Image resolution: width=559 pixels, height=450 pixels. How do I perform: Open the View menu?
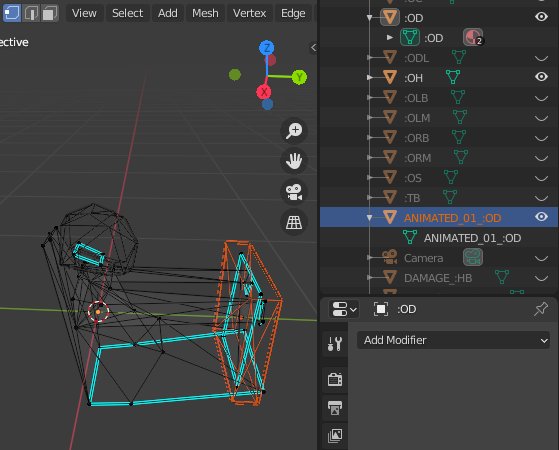pyautogui.click(x=84, y=13)
